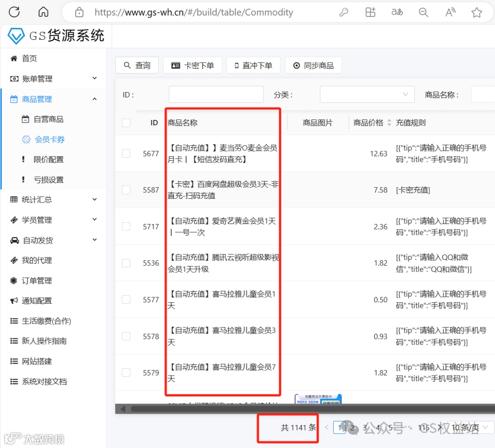Click the 直冲下单 button
The height and width of the screenshot is (448, 495).
(x=253, y=66)
